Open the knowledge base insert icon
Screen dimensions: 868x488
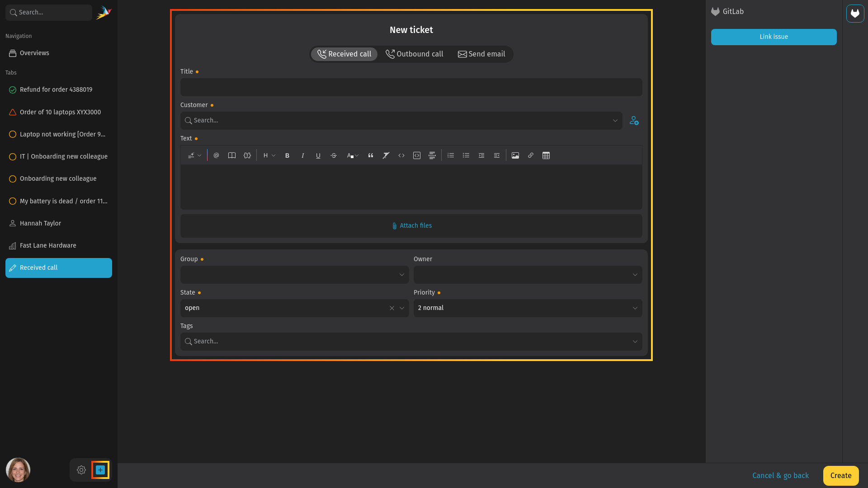click(x=232, y=155)
